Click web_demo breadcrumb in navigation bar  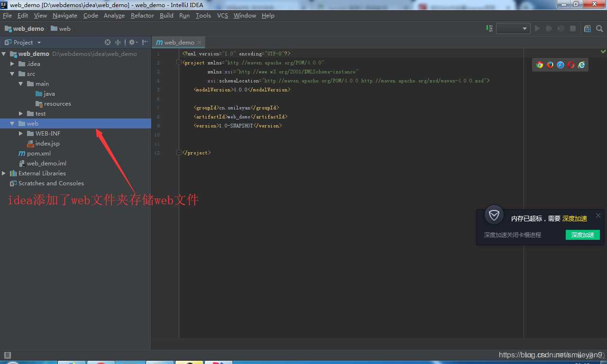tap(24, 28)
